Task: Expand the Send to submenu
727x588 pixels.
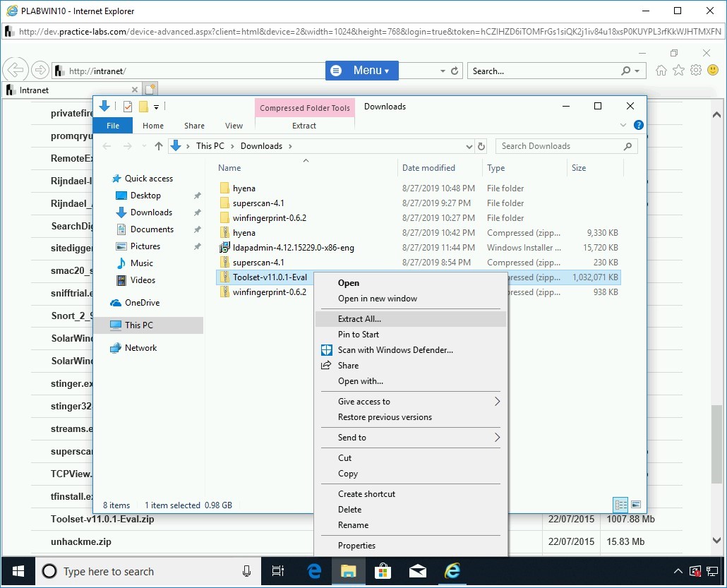Action: coord(497,438)
